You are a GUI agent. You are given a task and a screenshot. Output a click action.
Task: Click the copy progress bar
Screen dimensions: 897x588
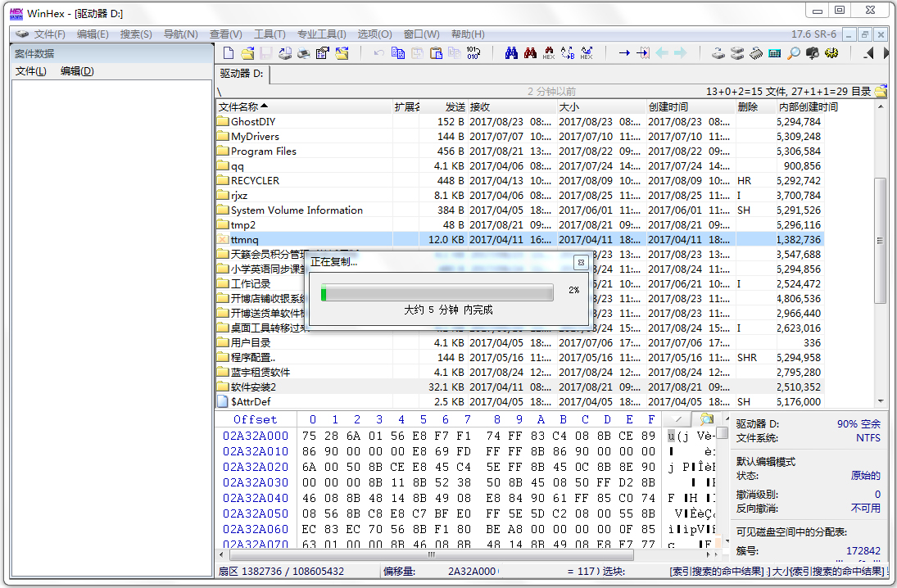click(x=437, y=292)
